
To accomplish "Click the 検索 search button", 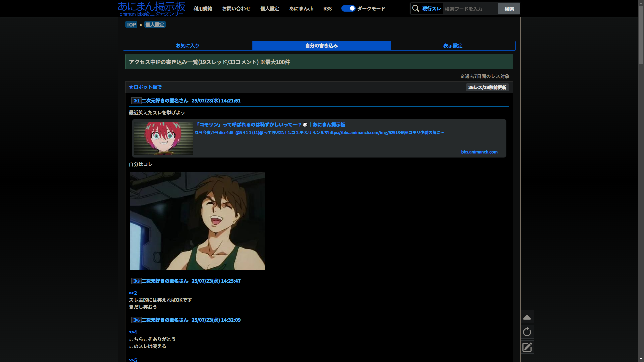I will point(509,9).
